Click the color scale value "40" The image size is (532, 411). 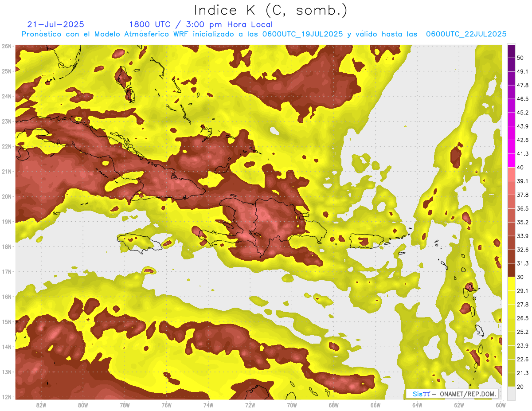coord(520,168)
